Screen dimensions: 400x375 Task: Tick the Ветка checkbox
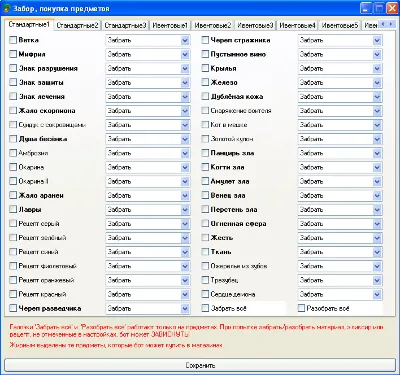13,40
